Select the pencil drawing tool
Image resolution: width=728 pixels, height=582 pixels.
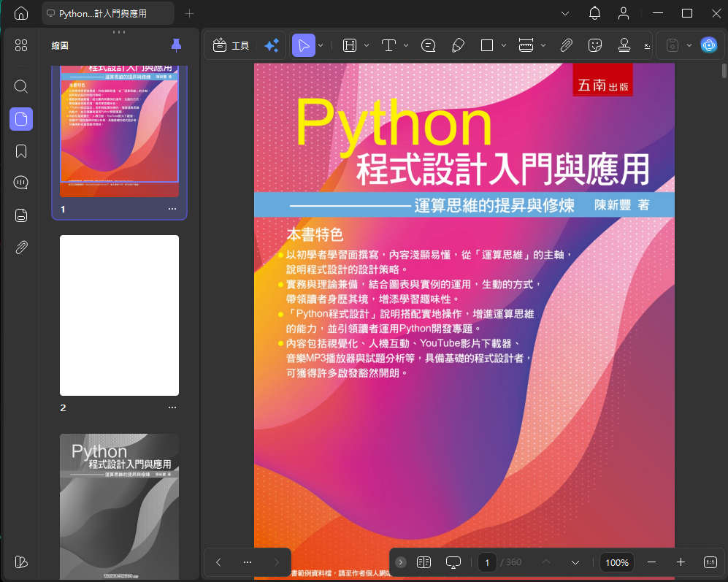(458, 45)
